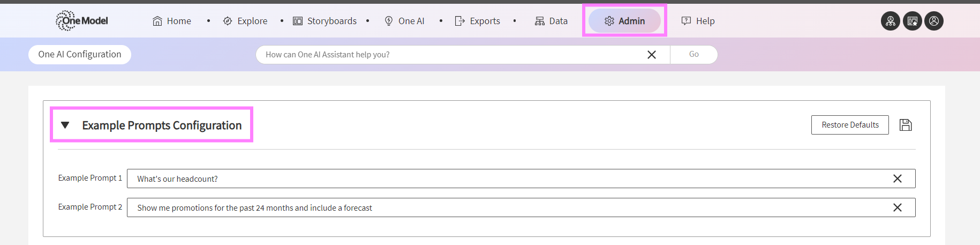The image size is (980, 245).
Task: Open the org hierarchy icon
Action: coord(890,21)
